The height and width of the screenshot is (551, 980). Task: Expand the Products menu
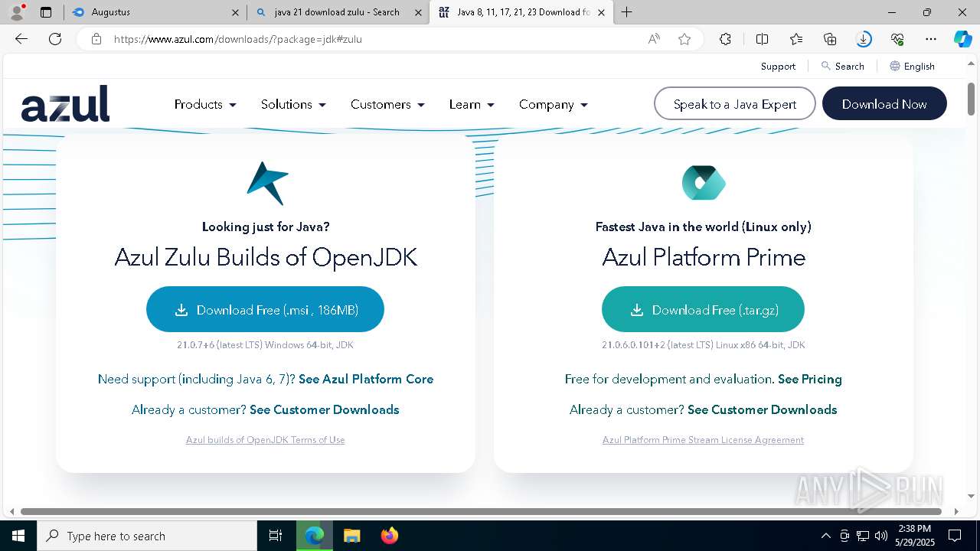point(205,104)
